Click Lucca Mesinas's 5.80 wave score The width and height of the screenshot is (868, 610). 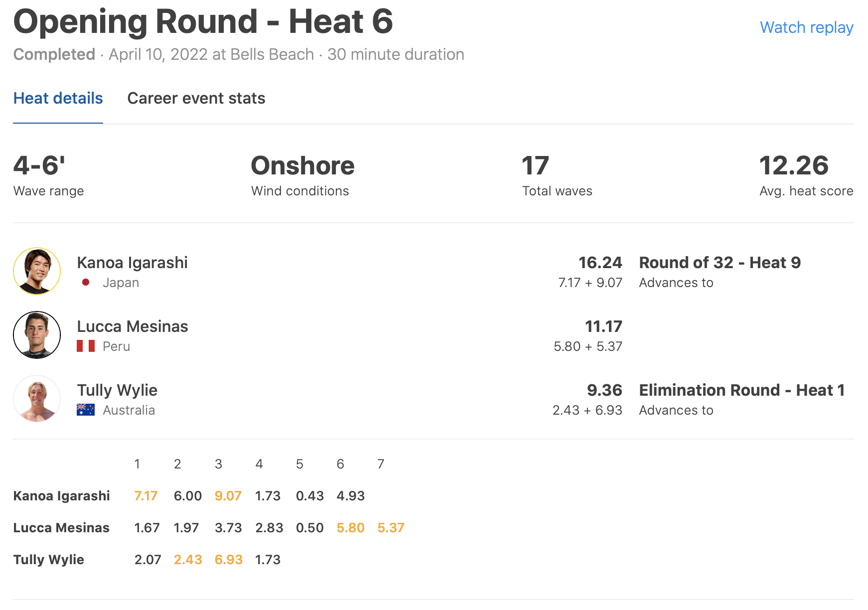(350, 528)
